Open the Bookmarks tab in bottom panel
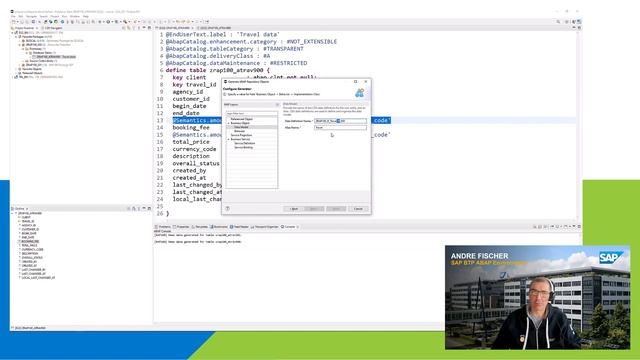The height and width of the screenshot is (360, 640). pyautogui.click(x=219, y=227)
